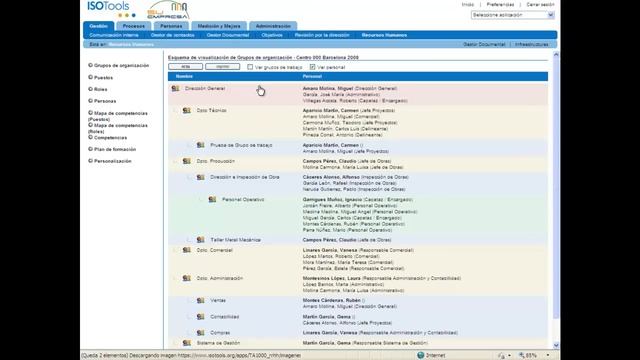This screenshot has height=360, width=640.
Task: Open Comunicación interna submenu
Action: click(x=114, y=35)
